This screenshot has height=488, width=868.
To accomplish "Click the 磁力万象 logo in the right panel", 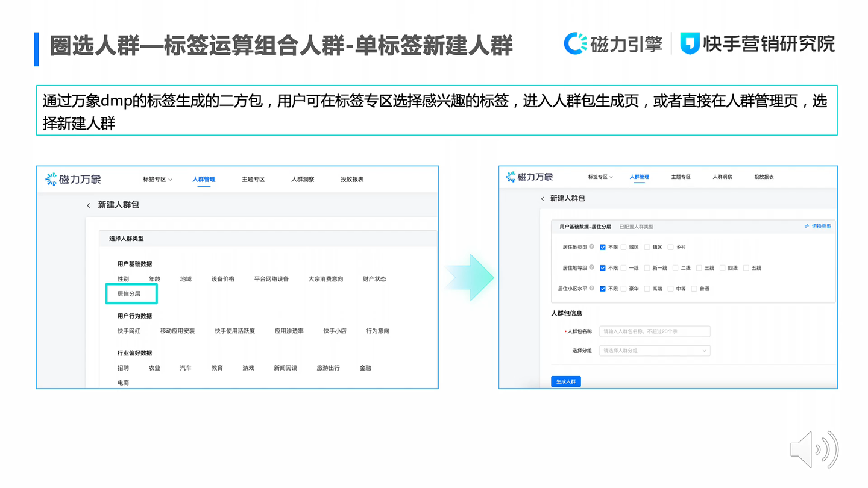I will point(529,177).
